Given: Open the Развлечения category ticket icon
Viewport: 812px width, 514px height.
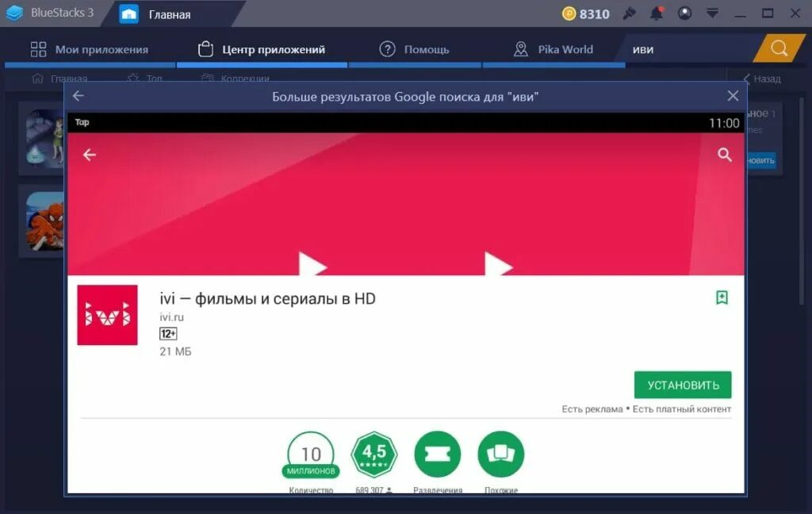Looking at the screenshot, I should pos(438,455).
